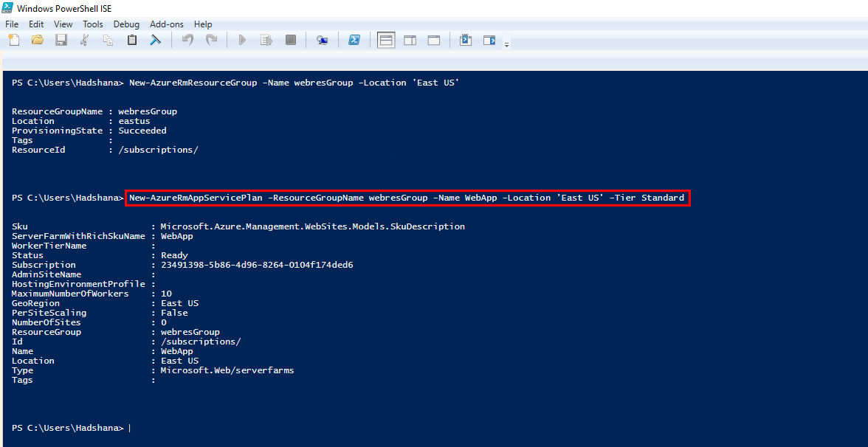Clear the console pane
The width and height of the screenshot is (868, 447).
pyautogui.click(x=156, y=40)
